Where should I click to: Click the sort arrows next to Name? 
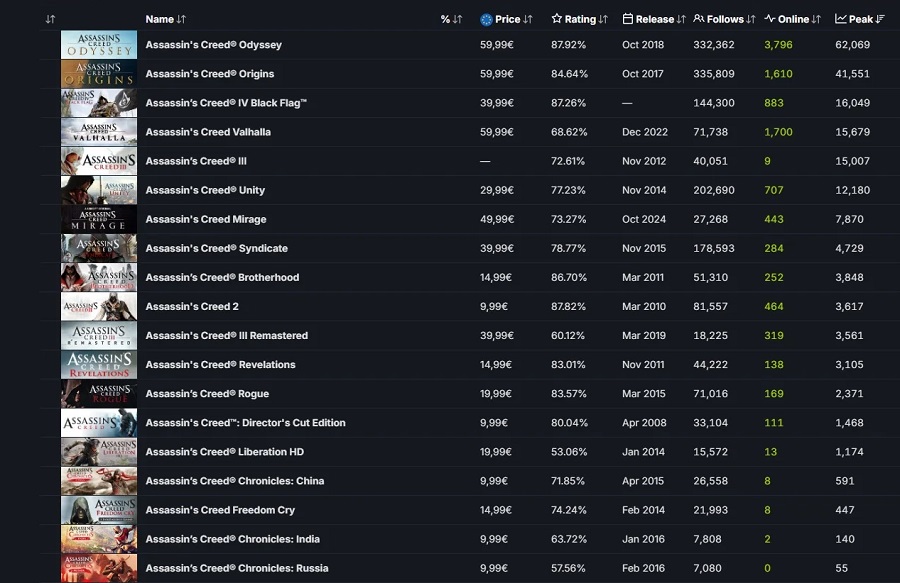click(x=181, y=19)
